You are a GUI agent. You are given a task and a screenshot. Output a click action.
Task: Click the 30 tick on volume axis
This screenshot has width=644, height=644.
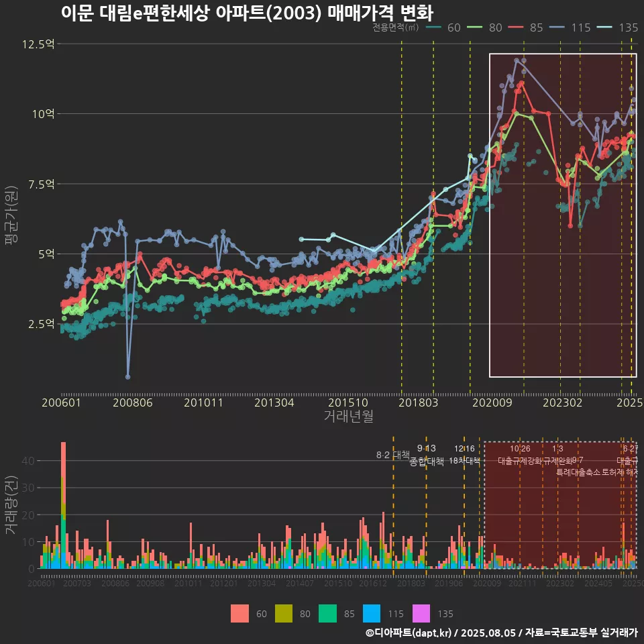point(28,488)
